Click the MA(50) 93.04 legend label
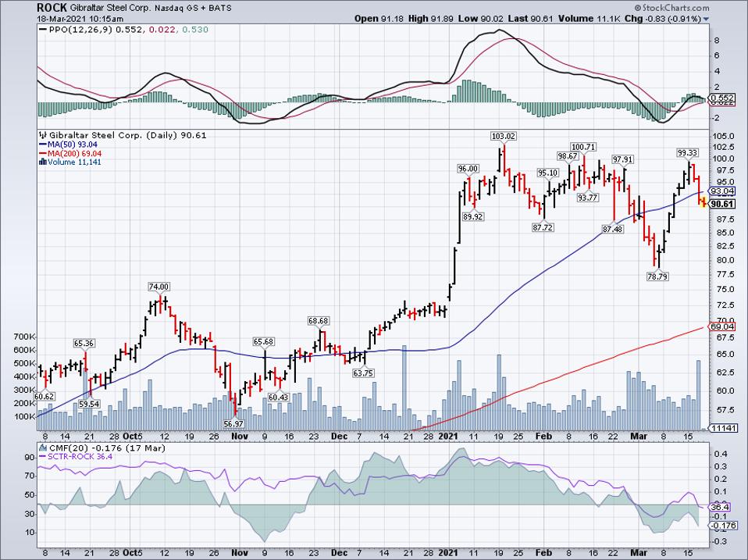Image resolution: width=748 pixels, height=560 pixels. coord(73,144)
